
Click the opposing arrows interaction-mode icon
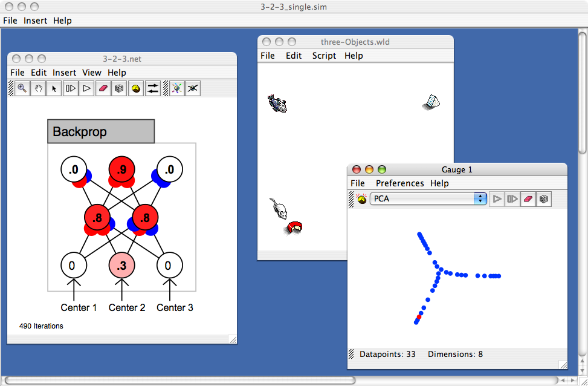153,88
